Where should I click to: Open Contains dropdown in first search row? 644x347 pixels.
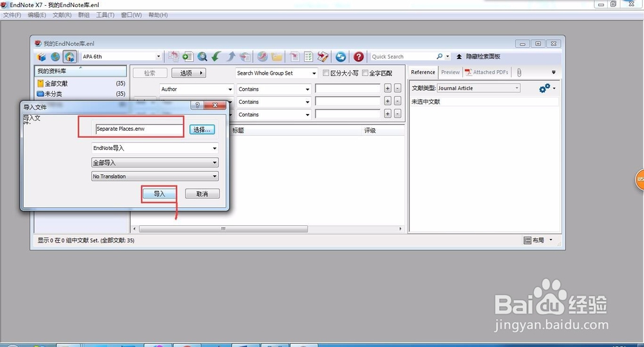307,89
